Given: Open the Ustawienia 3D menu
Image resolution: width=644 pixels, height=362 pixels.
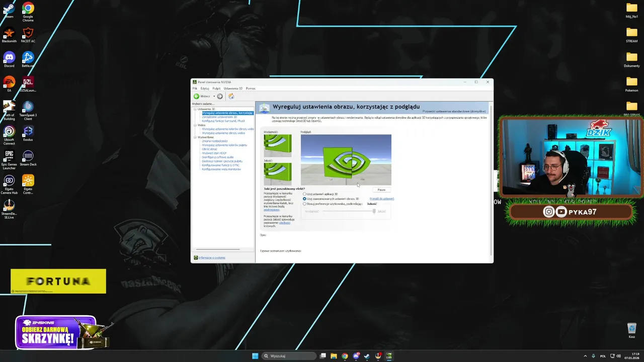Looking at the screenshot, I should tap(233, 88).
